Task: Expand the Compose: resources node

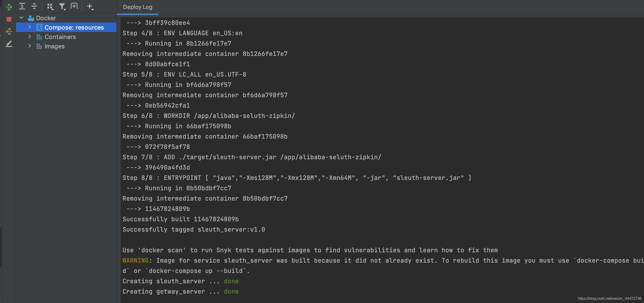Action: pos(30,27)
